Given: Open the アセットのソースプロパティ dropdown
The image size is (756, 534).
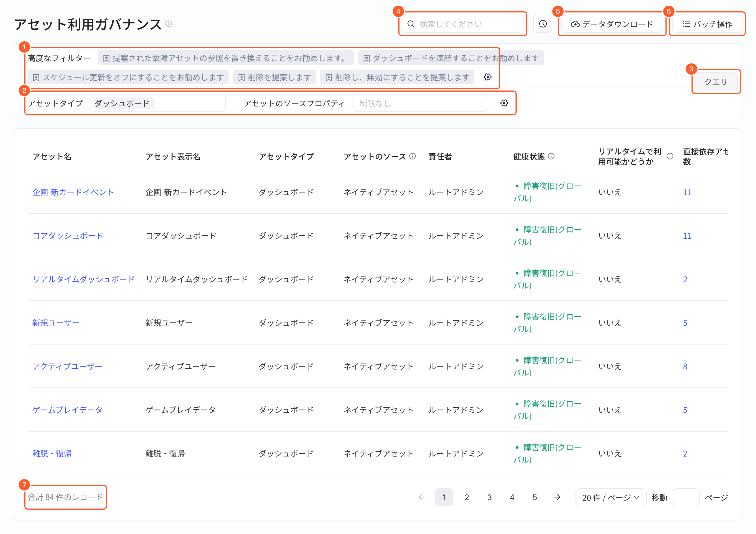Looking at the screenshot, I should pyautogui.click(x=420, y=103).
